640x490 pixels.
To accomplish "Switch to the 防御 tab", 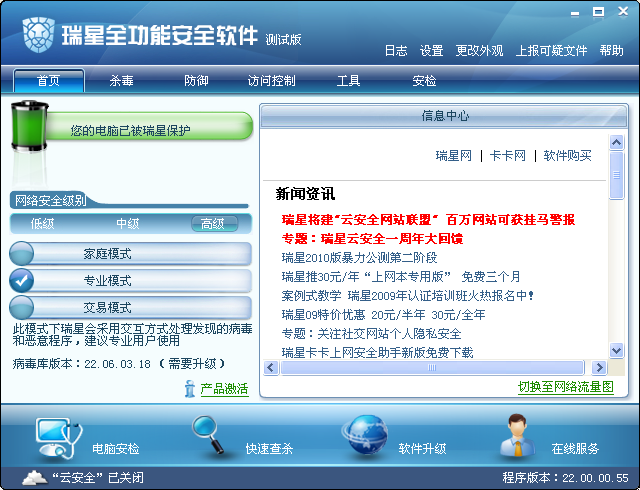I will [196, 80].
